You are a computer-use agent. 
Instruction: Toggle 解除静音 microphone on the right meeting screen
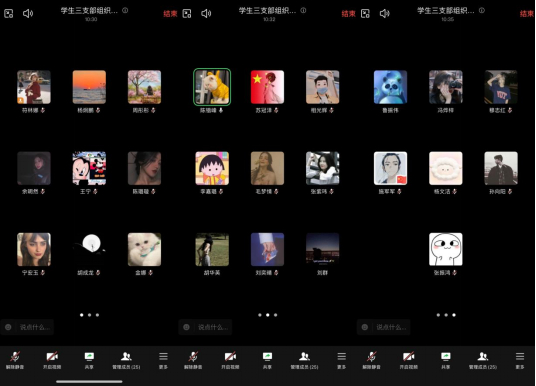pyautogui.click(x=372, y=360)
